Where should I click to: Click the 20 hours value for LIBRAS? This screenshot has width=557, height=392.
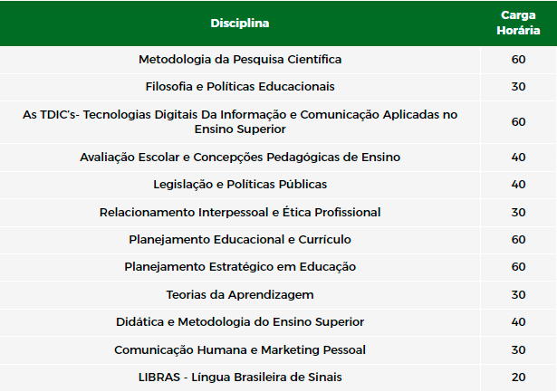[518, 378]
